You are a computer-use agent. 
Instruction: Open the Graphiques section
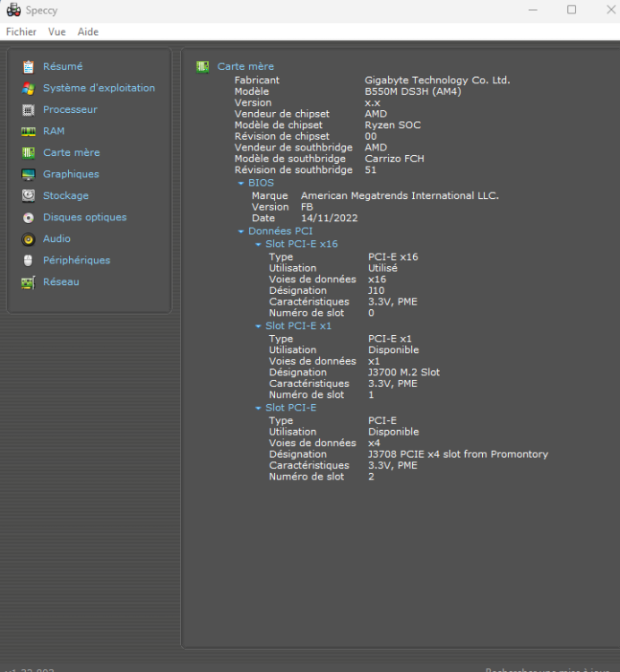click(x=71, y=174)
